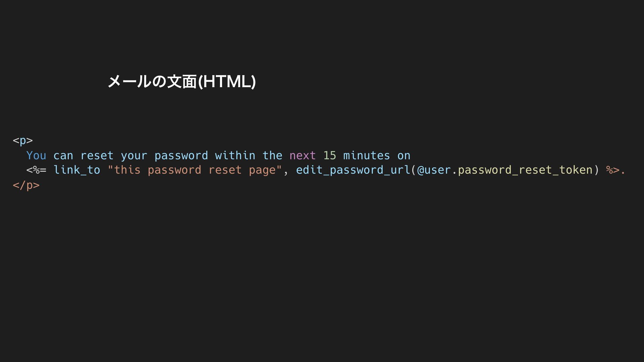Select the word "You" in the code

coord(36,156)
